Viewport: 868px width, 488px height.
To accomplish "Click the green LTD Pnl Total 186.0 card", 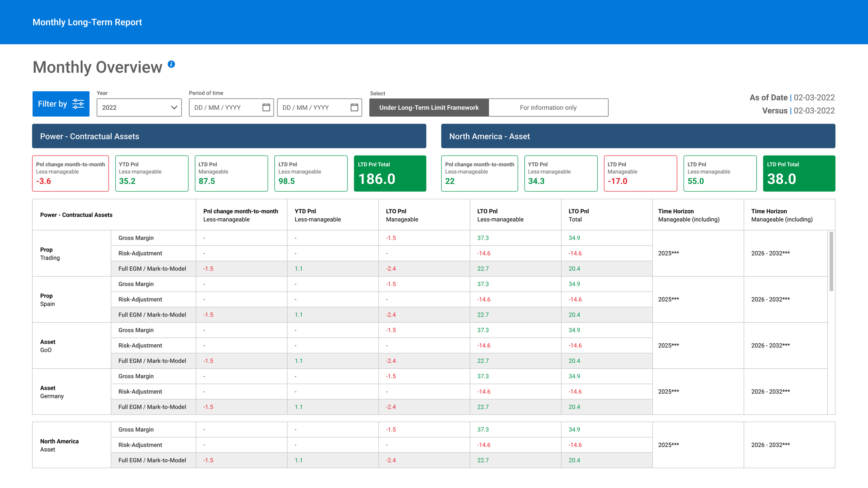I will pos(390,174).
